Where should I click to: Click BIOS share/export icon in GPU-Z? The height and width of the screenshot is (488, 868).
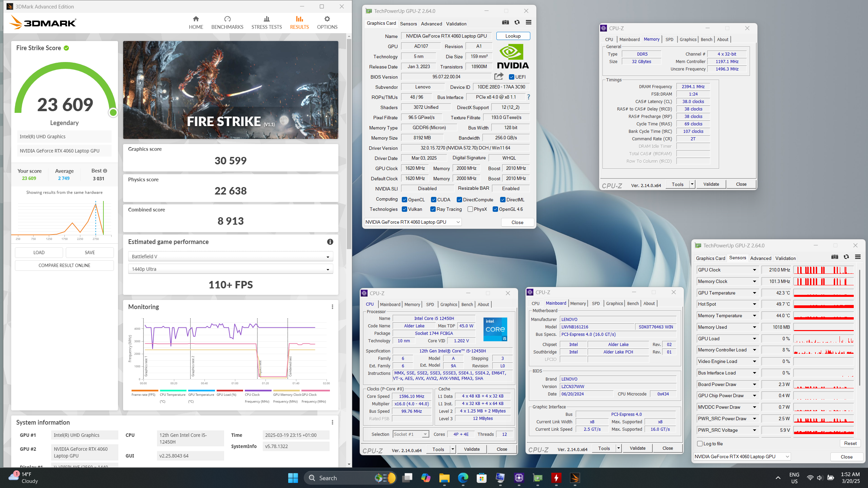pos(498,77)
